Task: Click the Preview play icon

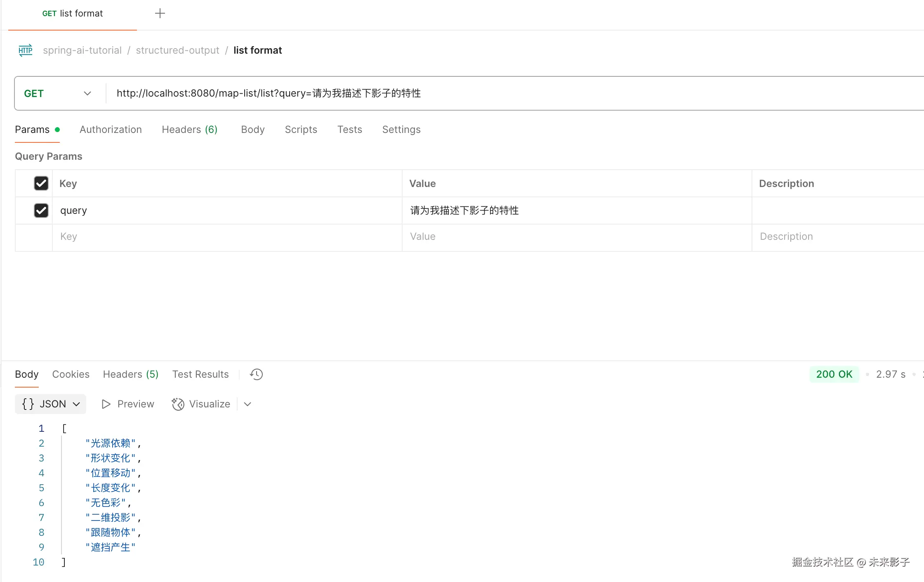Action: [106, 404]
